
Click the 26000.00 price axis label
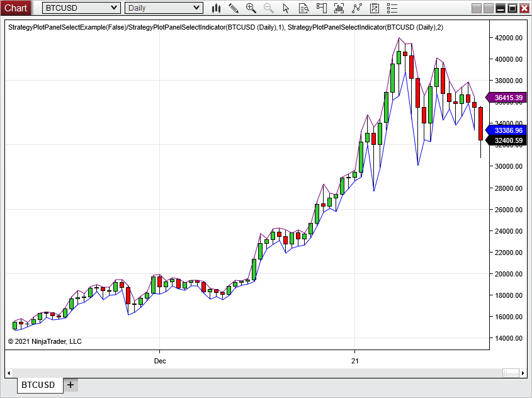(509, 209)
